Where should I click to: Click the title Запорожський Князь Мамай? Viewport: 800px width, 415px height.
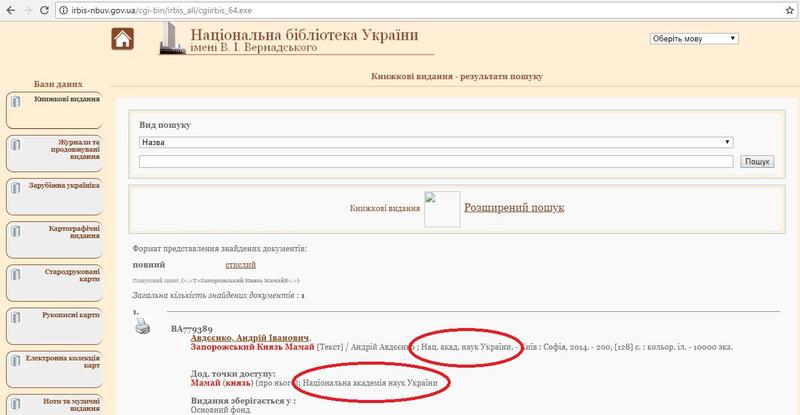coord(253,347)
